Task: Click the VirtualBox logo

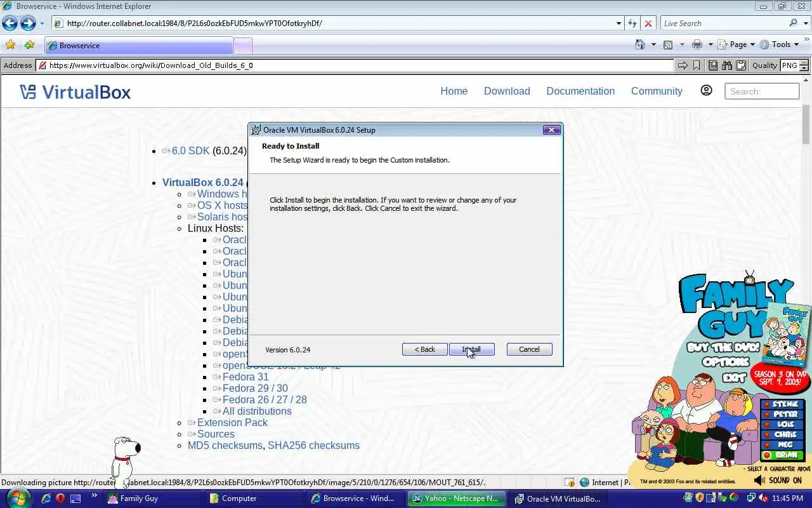Action: (x=75, y=92)
